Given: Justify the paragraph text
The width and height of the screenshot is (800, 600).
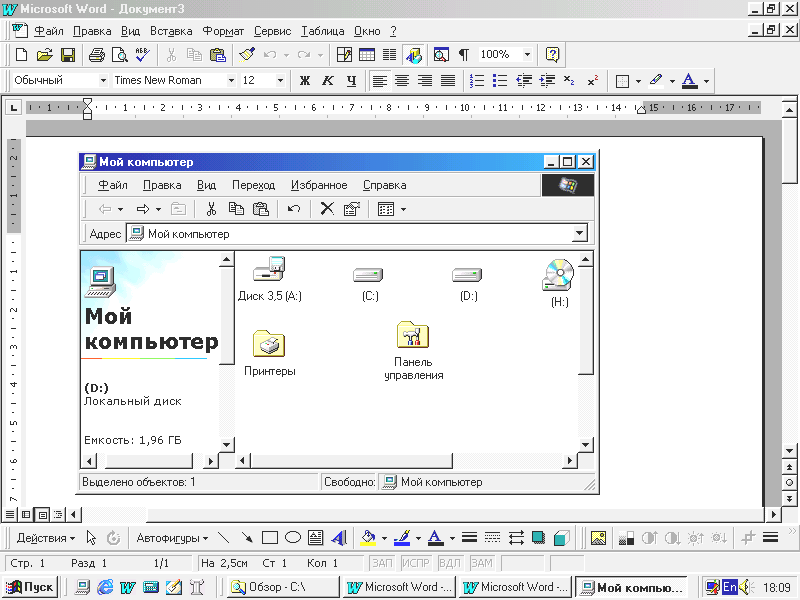Looking at the screenshot, I should coord(448,81).
